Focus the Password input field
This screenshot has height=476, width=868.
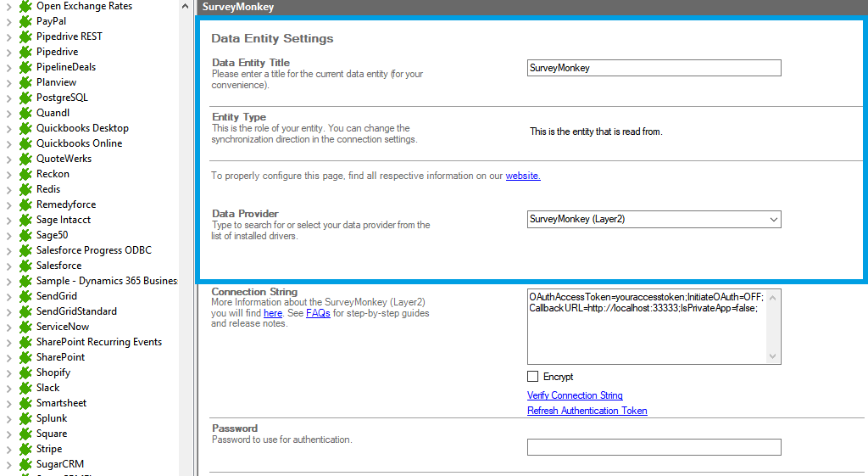pyautogui.click(x=654, y=447)
